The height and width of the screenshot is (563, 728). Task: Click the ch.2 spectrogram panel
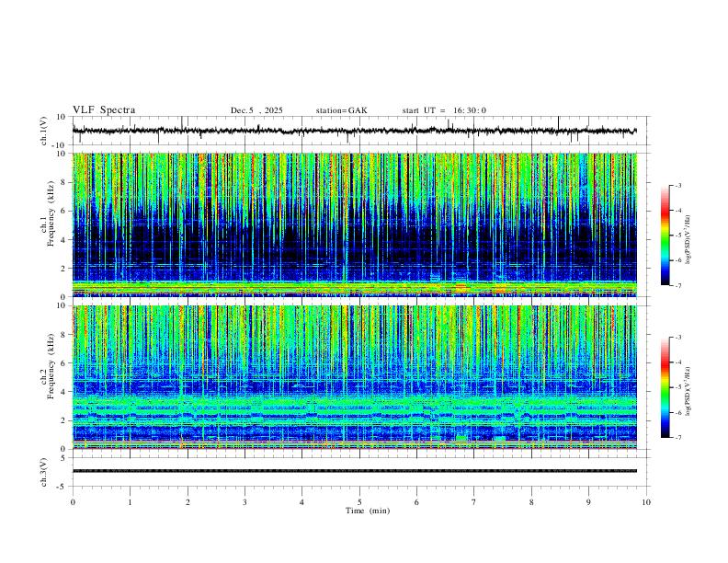pyautogui.click(x=354, y=377)
